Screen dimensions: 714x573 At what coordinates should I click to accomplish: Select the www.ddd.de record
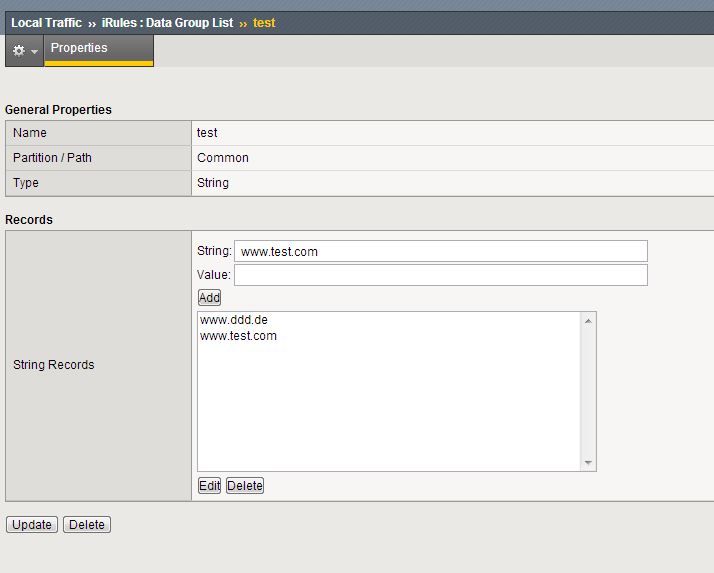click(x=234, y=320)
